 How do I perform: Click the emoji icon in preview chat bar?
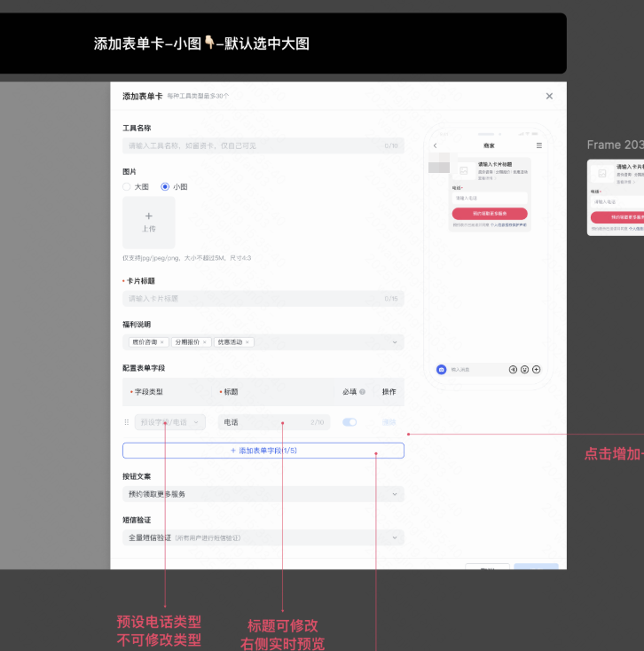524,370
